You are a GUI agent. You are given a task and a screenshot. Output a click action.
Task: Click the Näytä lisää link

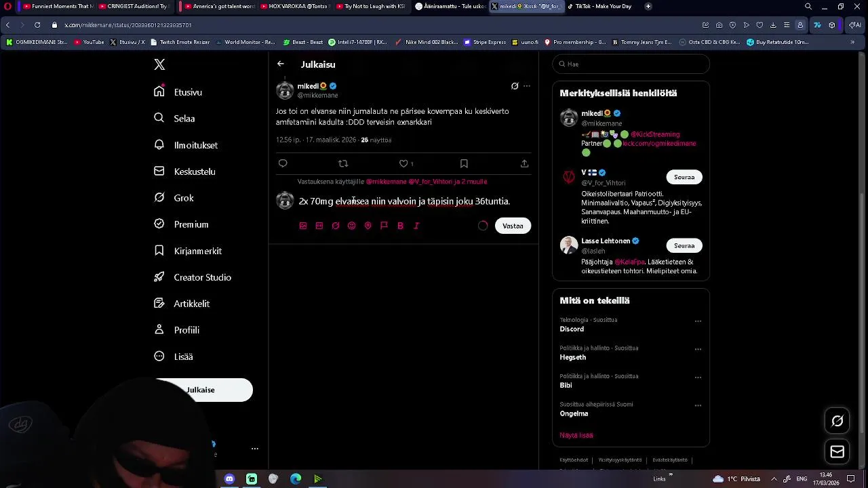(576, 435)
